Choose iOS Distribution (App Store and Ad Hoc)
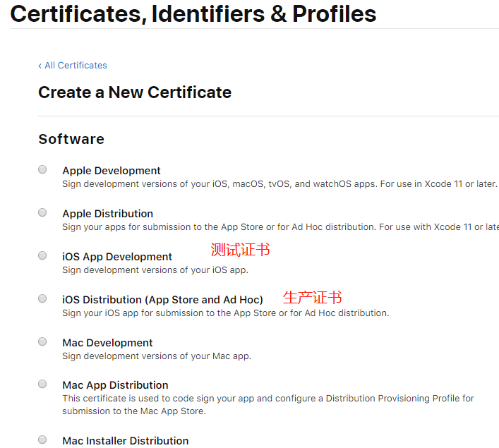 [42, 298]
